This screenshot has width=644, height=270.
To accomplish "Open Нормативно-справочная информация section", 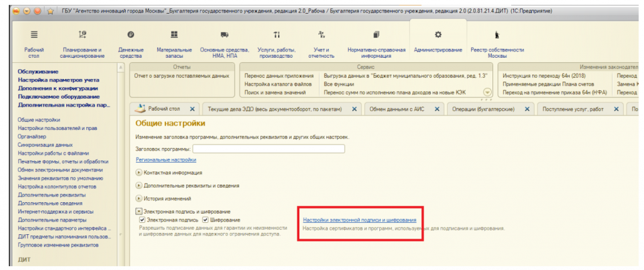I will pyautogui.click(x=376, y=35).
